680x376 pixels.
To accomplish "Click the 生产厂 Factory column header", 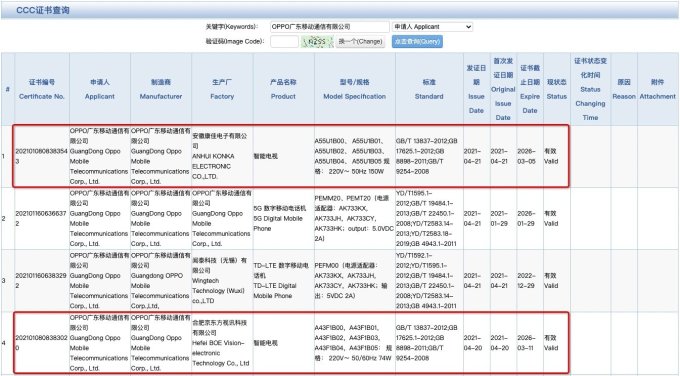I will (222, 89).
